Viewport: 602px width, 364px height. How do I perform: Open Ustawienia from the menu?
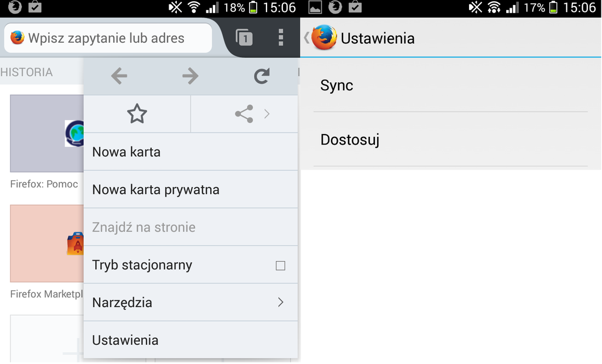(x=191, y=340)
